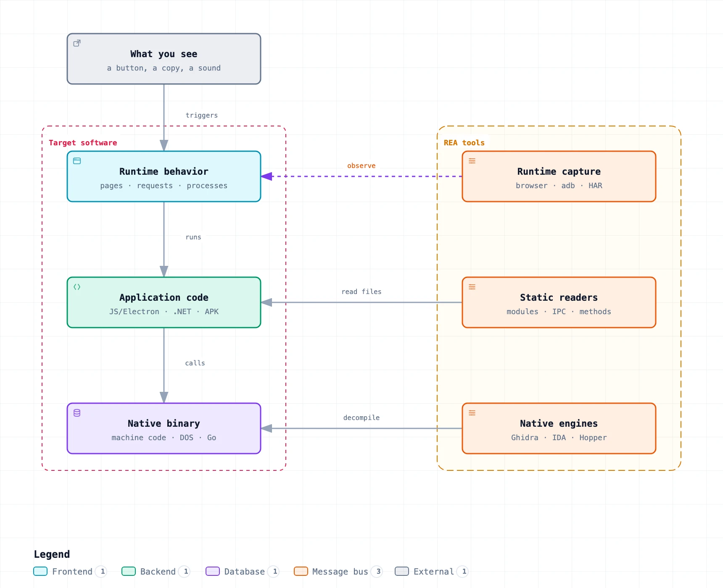Click the REA tools group label
The image size is (723, 588).
(x=464, y=143)
